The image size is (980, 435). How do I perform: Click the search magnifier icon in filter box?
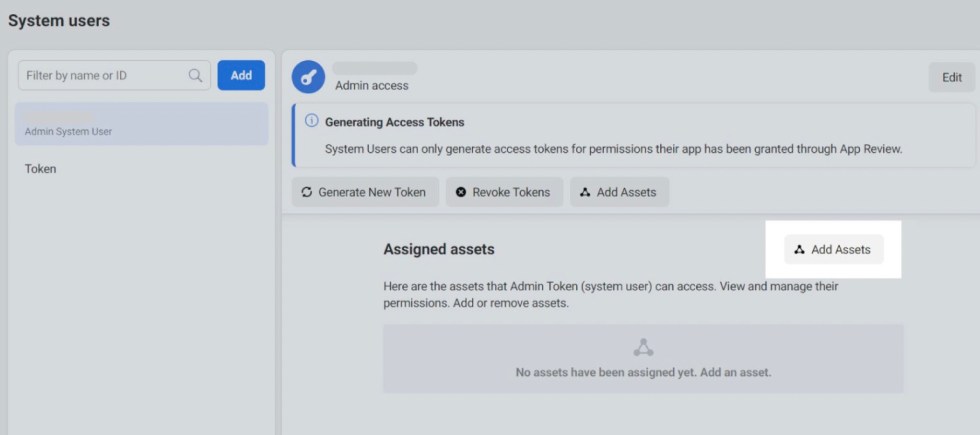[195, 75]
